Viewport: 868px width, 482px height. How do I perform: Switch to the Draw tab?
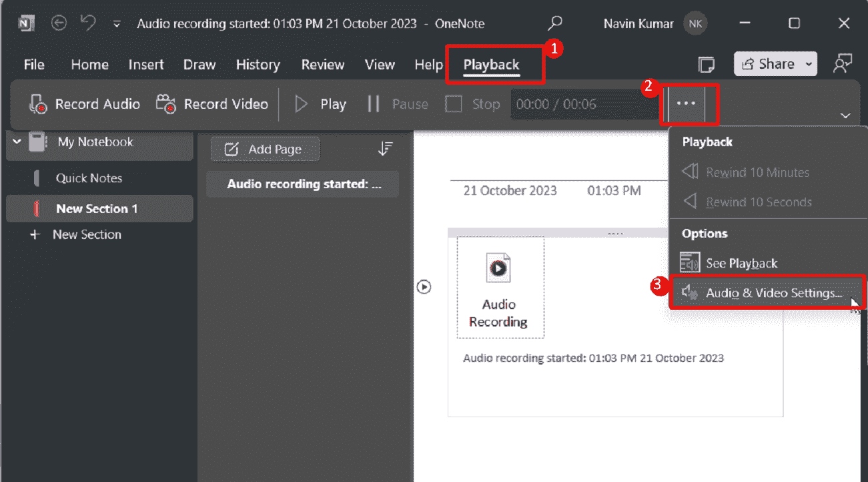199,65
